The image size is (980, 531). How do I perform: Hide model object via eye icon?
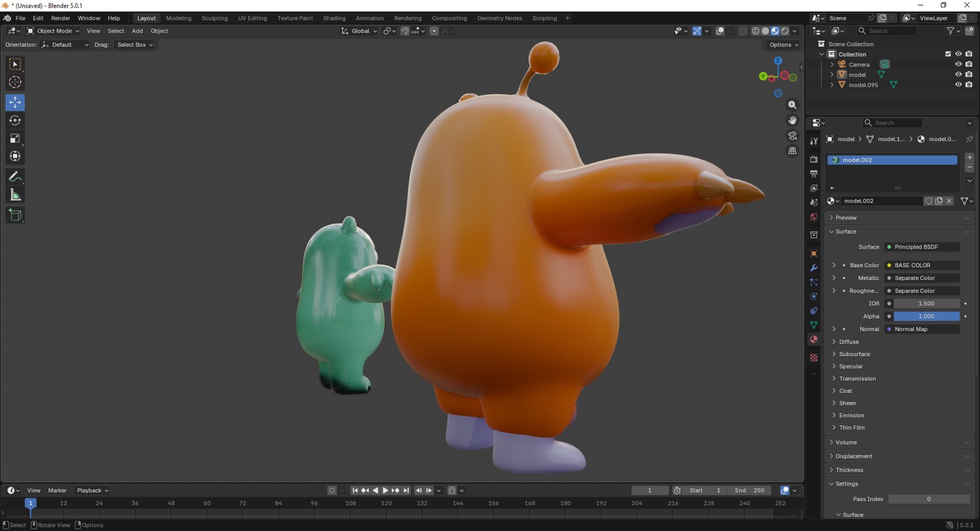(x=958, y=75)
